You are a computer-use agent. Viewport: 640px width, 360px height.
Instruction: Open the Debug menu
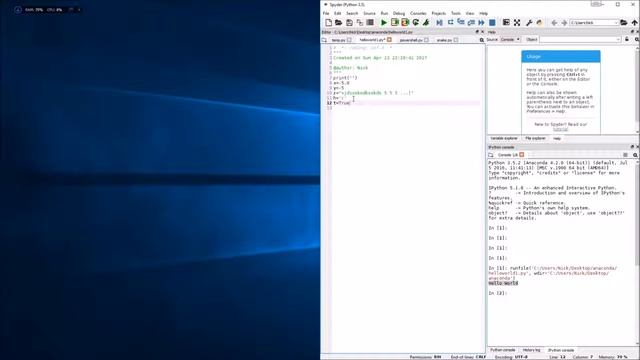[399, 13]
